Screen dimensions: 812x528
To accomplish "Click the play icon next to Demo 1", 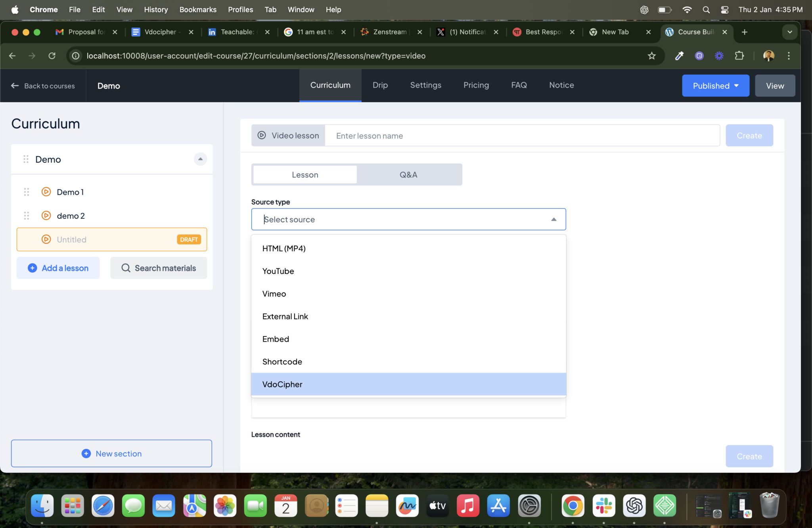I will click(x=46, y=192).
